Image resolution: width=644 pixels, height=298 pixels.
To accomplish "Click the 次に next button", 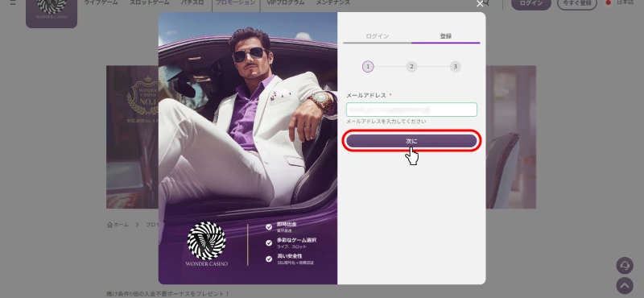I will [x=411, y=141].
